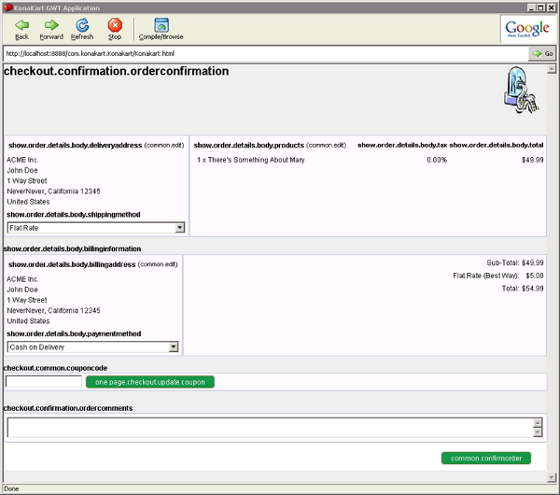The image size is (560, 495).
Task: Edit the delivery address via common.edit
Action: (x=164, y=145)
